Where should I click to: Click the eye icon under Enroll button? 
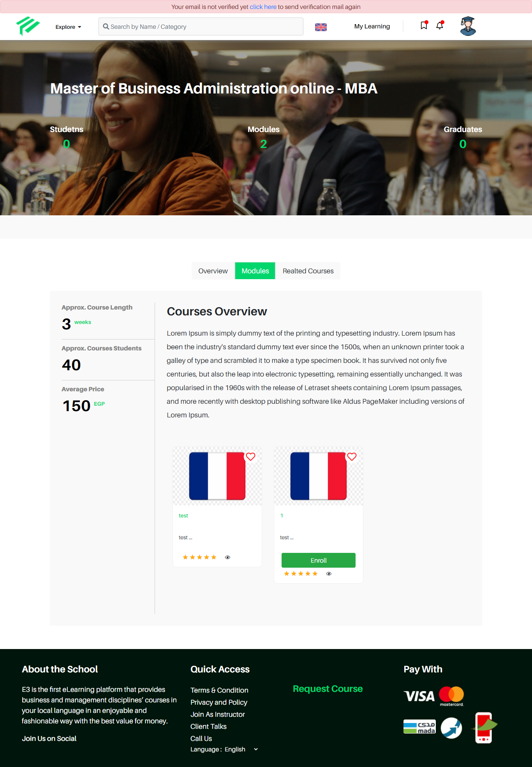click(329, 574)
